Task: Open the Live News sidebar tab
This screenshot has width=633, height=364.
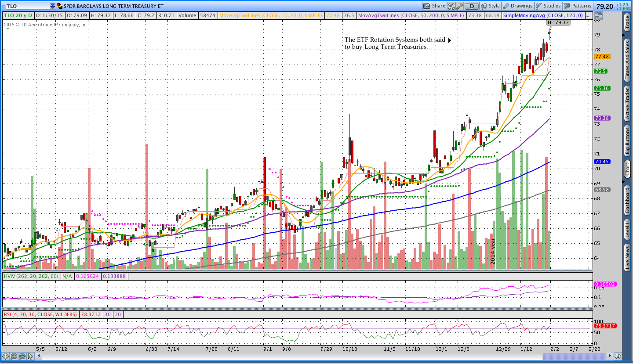Action: point(627,258)
